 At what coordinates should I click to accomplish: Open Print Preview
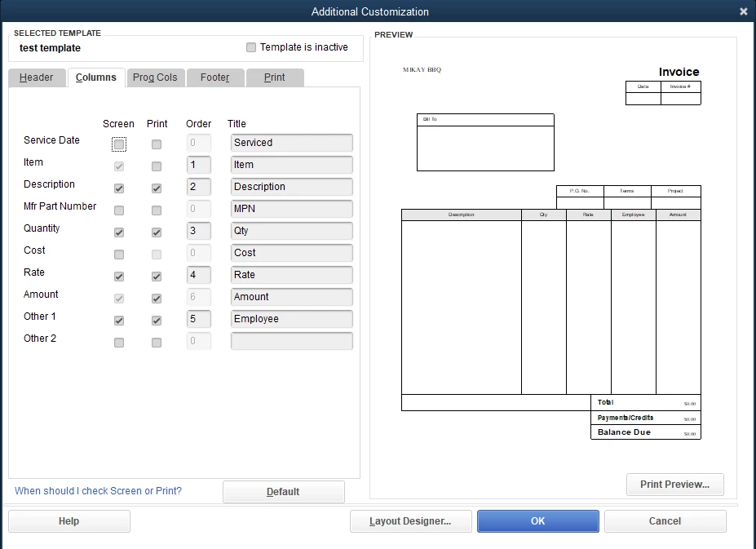click(675, 485)
